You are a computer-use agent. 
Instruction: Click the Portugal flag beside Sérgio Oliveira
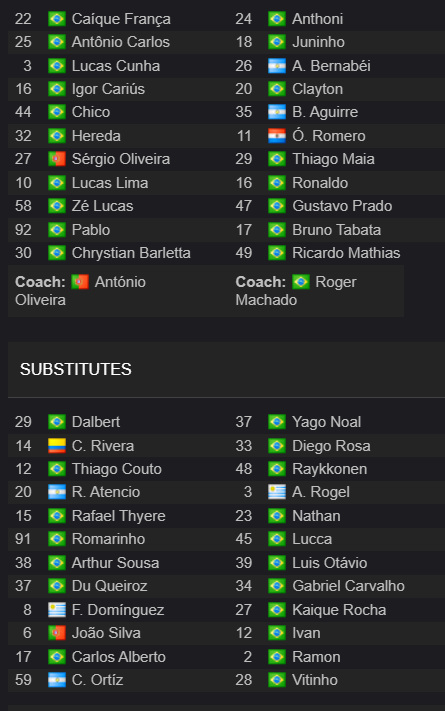tap(57, 159)
